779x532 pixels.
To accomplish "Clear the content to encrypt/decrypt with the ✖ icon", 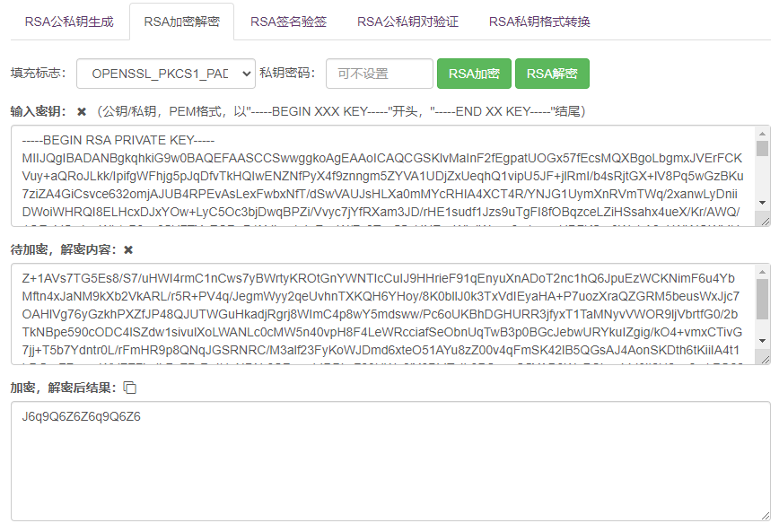I will click(128, 250).
